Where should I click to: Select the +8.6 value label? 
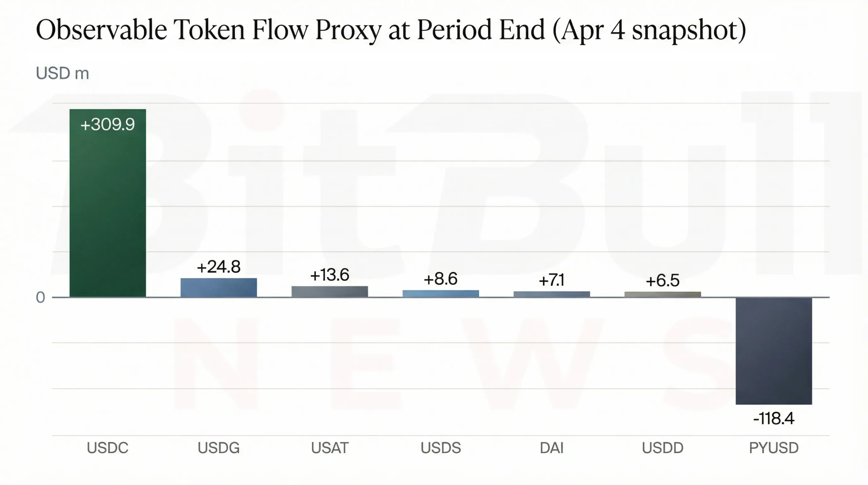tap(440, 279)
